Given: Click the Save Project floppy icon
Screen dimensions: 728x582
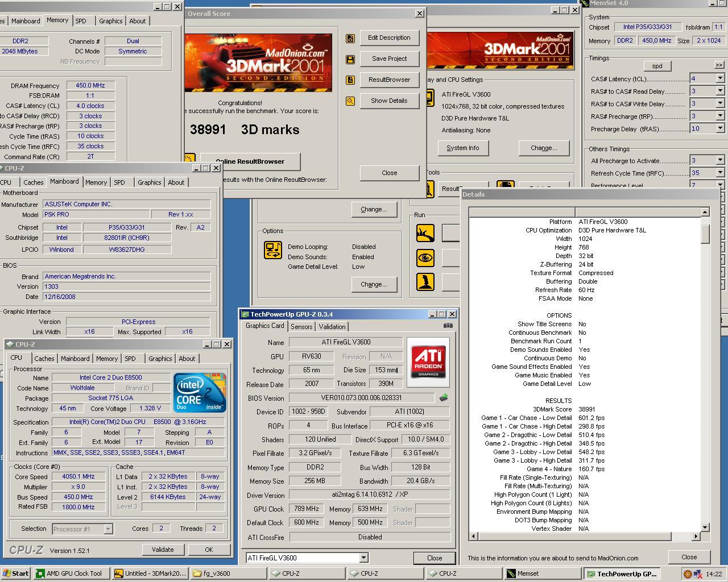Looking at the screenshot, I should click(x=350, y=59).
